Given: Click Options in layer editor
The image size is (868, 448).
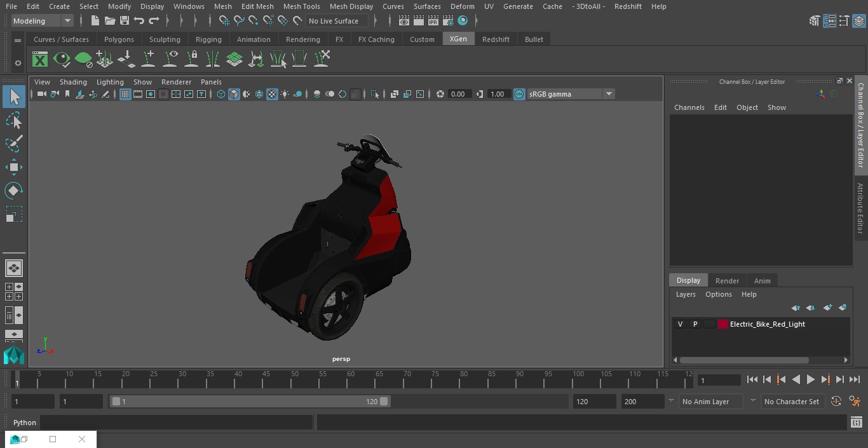Looking at the screenshot, I should [718, 294].
